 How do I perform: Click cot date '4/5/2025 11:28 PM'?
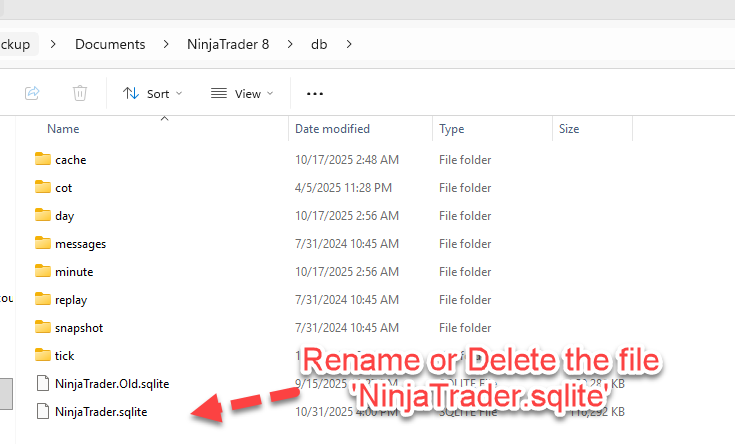coord(343,188)
